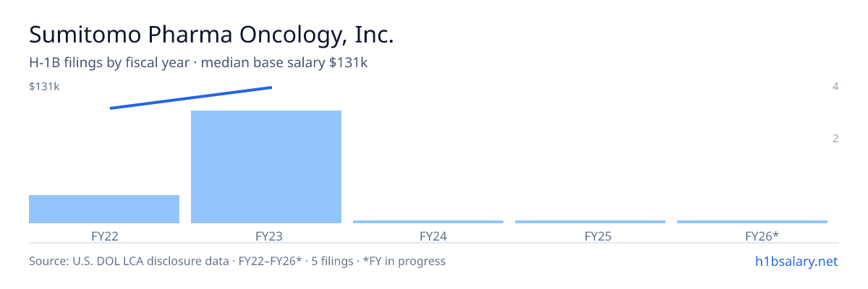Viewport: 868px width, 289px height.
Task: Click the right axis value 4
Action: click(835, 87)
